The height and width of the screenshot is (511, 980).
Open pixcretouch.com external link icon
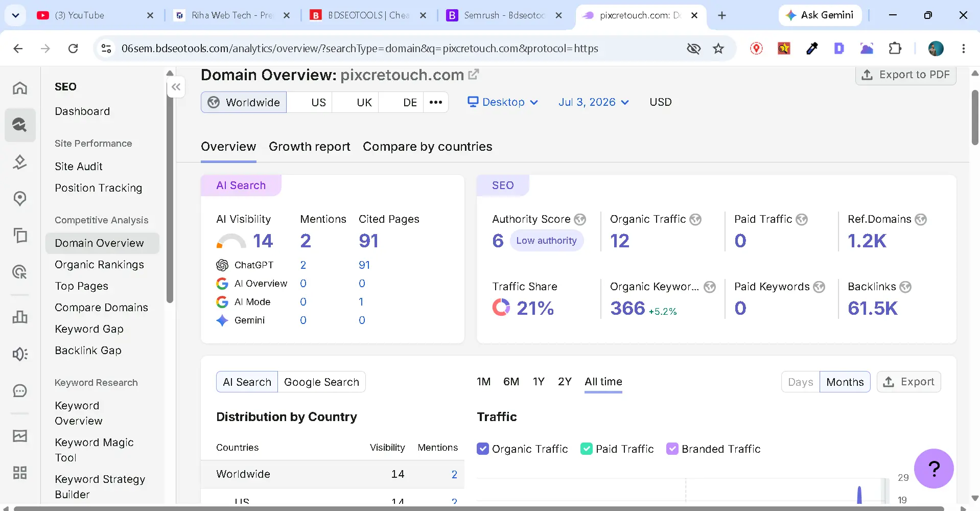[474, 75]
